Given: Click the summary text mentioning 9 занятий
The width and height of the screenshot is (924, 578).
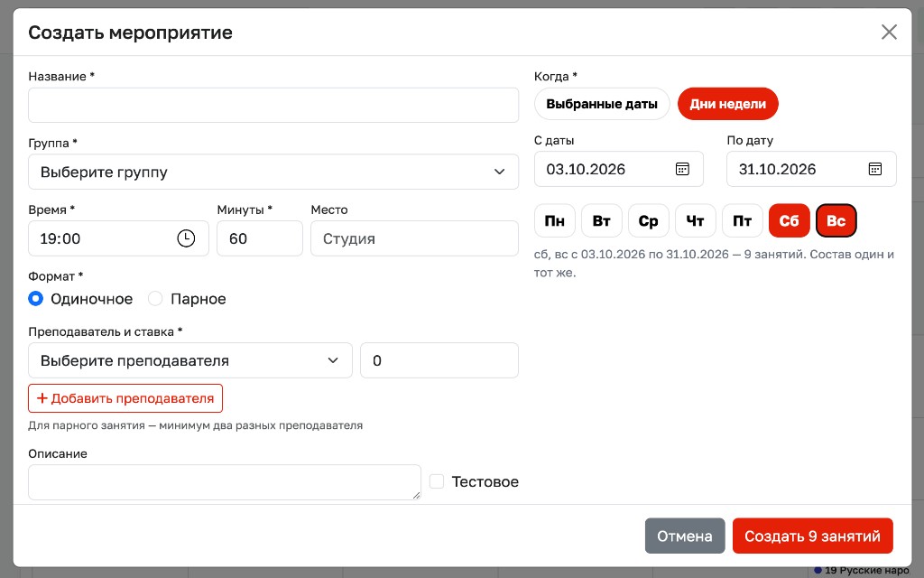Looking at the screenshot, I should click(x=715, y=264).
